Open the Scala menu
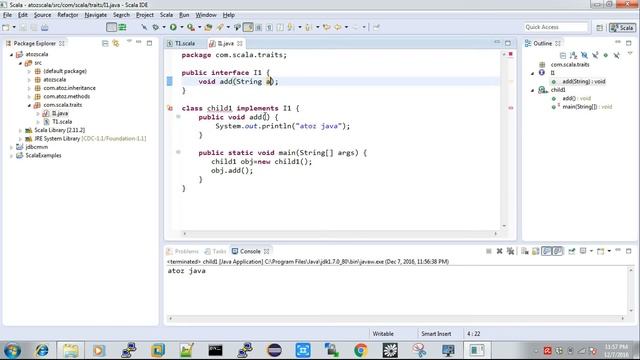640x360 pixels. 166,15
